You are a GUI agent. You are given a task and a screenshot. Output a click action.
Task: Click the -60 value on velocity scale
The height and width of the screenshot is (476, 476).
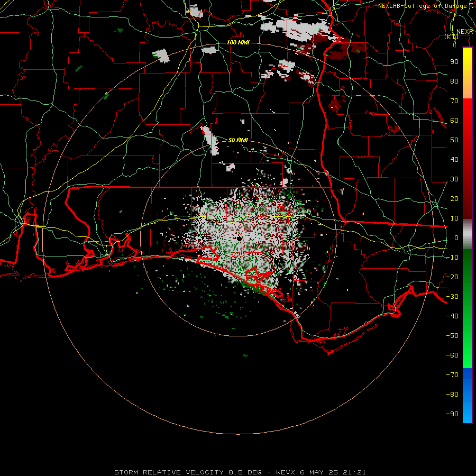click(452, 355)
